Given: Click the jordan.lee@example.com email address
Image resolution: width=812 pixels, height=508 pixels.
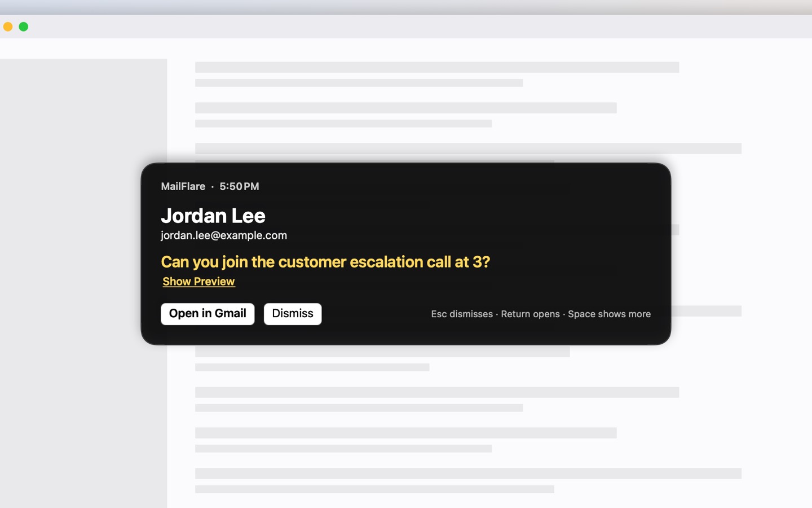Looking at the screenshot, I should coord(224,235).
